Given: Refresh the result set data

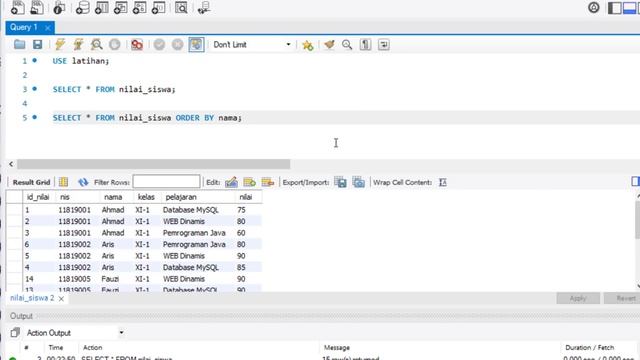Looking at the screenshot, I should tap(83, 182).
